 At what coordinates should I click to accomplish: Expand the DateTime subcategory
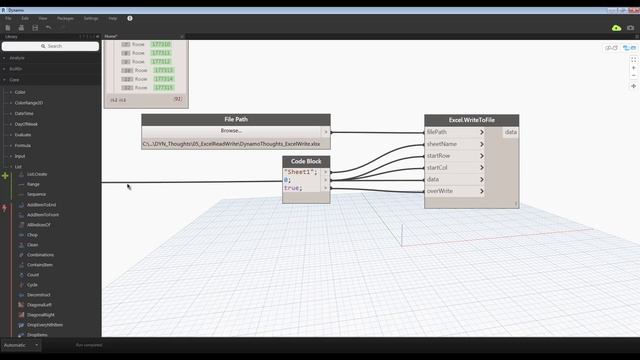click(x=24, y=113)
